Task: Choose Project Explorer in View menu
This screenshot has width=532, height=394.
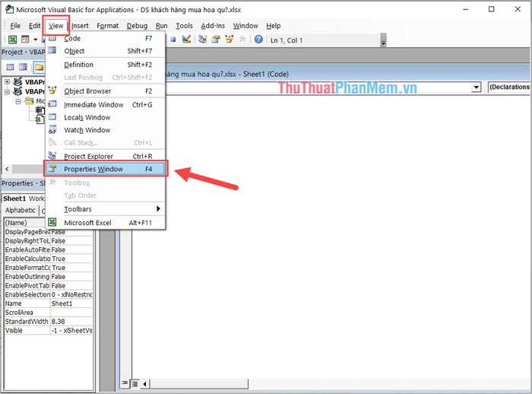Action: click(105, 156)
